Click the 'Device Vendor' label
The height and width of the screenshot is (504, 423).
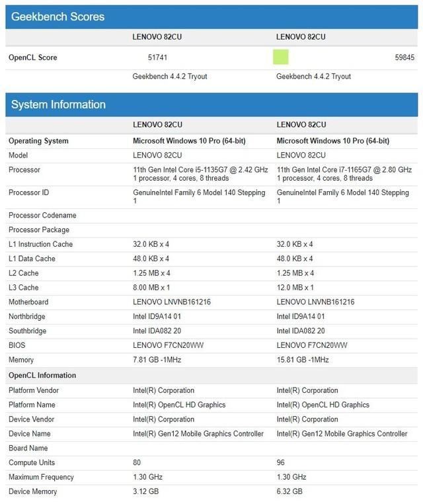pos(32,419)
